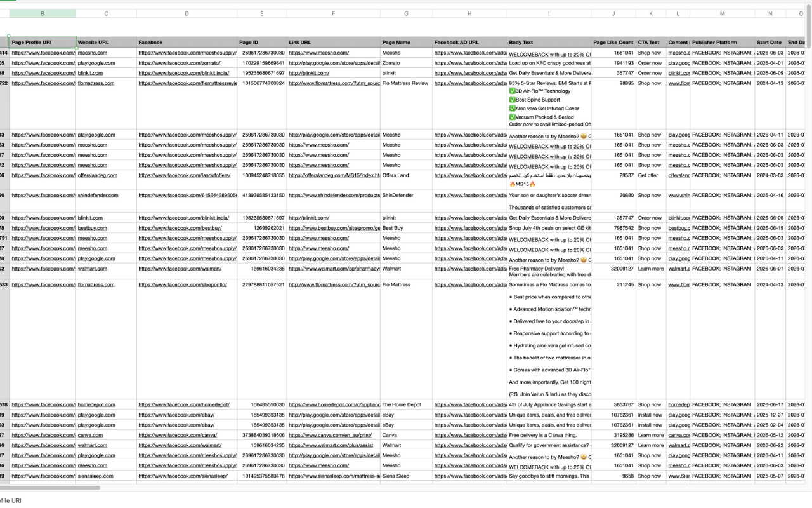Click the Body Text header cell
The image size is (812, 508).
coord(549,43)
